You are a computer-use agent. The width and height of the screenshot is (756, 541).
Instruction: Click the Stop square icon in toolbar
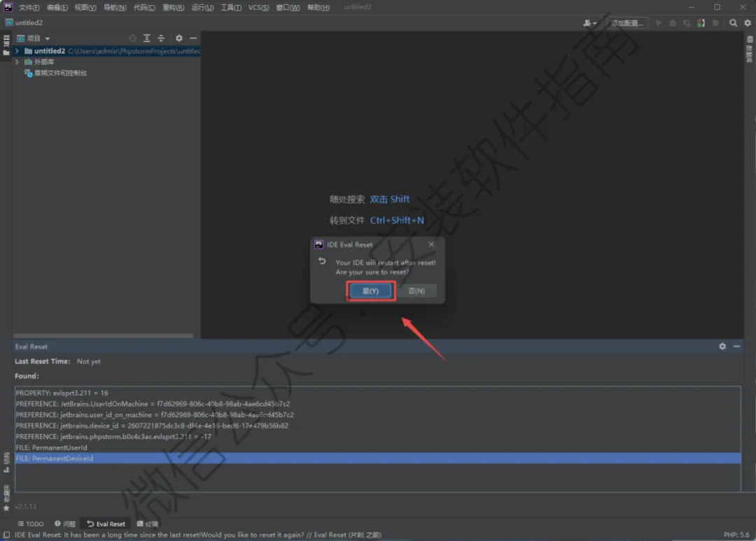click(715, 23)
